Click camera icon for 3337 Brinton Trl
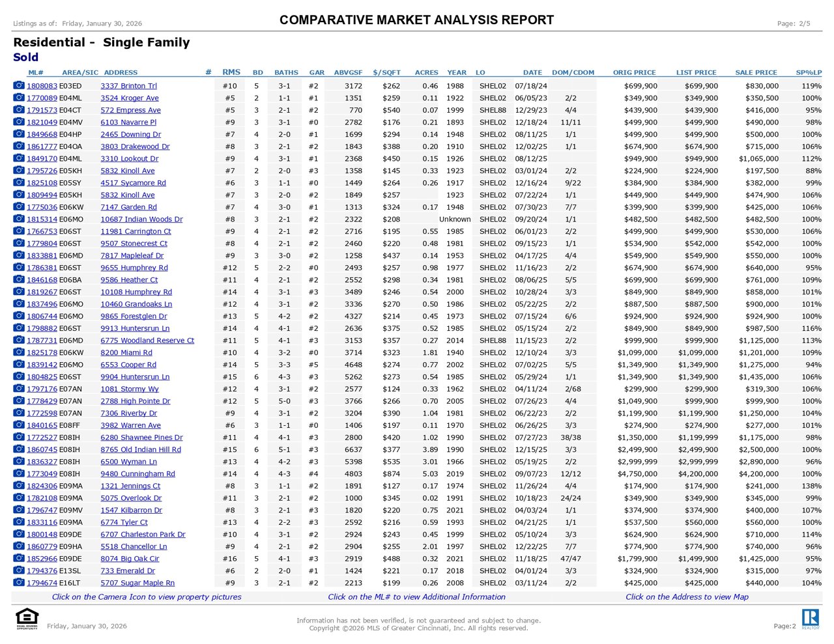The image size is (834, 644). (x=19, y=86)
